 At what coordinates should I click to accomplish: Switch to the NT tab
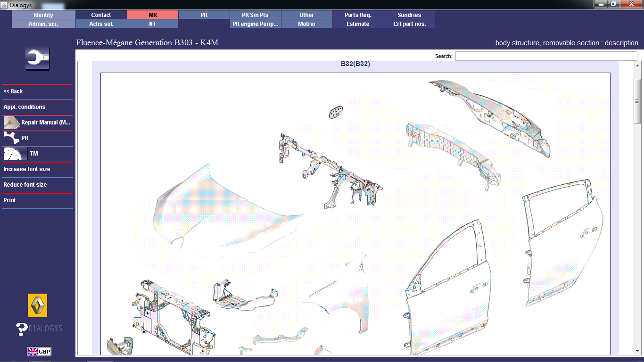(153, 24)
